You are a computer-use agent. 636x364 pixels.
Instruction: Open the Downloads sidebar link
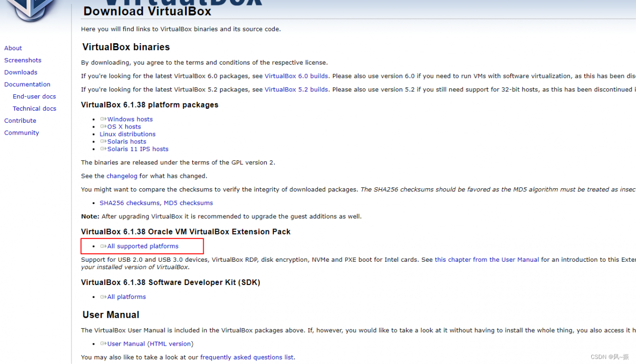21,72
